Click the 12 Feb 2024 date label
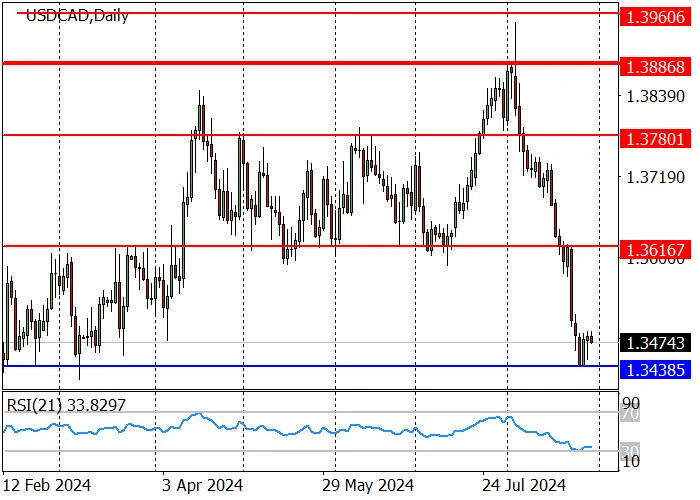 [46, 485]
